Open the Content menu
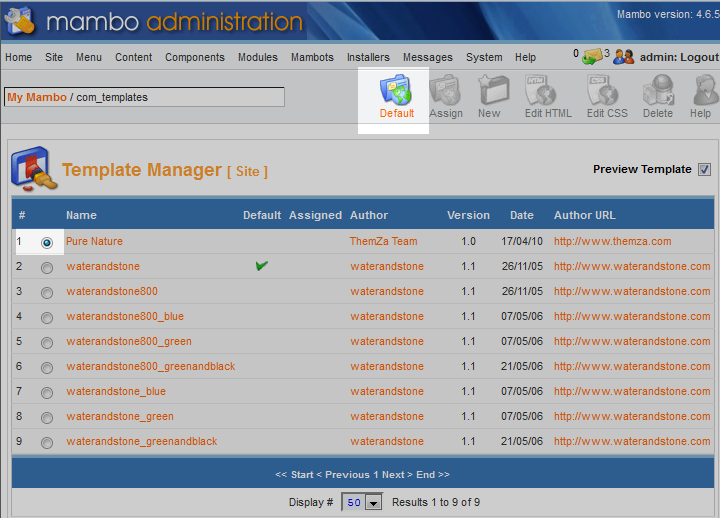720x518 pixels. [133, 57]
